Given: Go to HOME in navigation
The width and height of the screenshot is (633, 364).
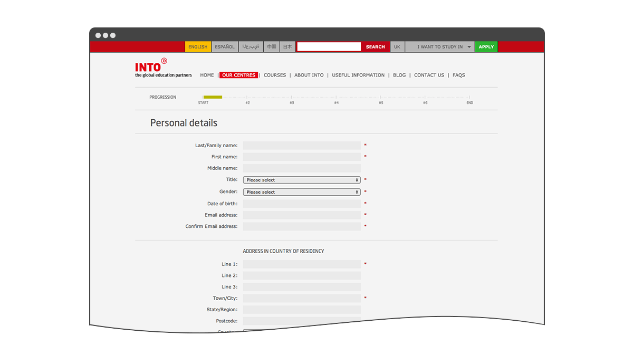Looking at the screenshot, I should click(207, 75).
